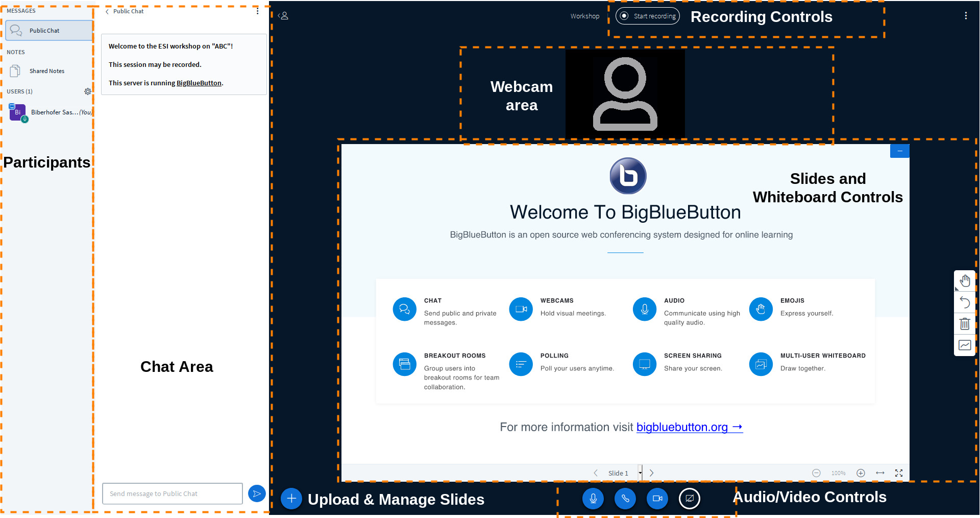Make the presentation fullscreen
Image resolution: width=980 pixels, height=518 pixels.
coord(899,473)
